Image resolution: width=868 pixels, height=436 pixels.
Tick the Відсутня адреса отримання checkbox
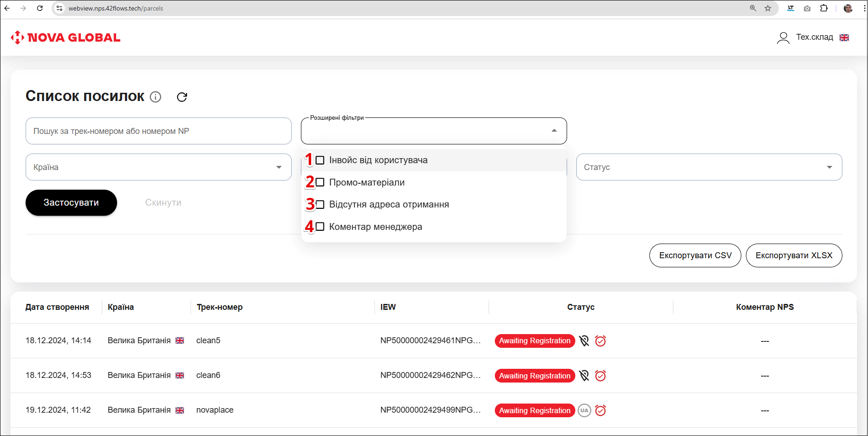[320, 204]
